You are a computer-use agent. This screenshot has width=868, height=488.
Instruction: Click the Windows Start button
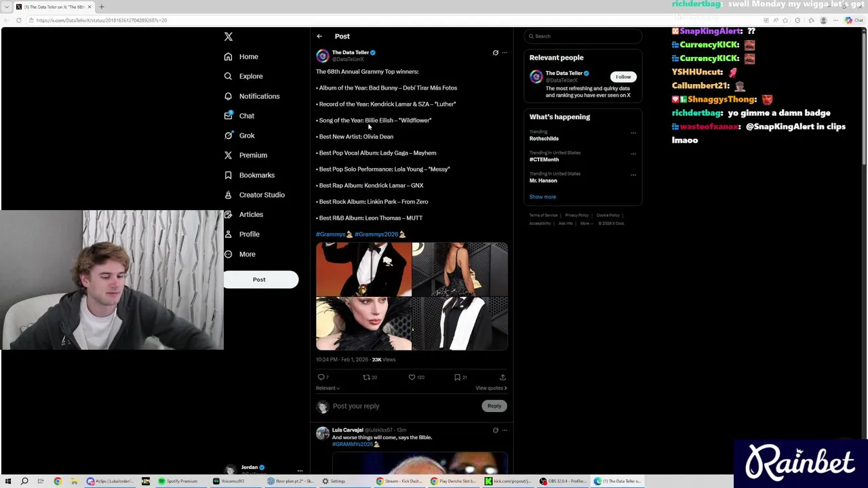(x=8, y=481)
